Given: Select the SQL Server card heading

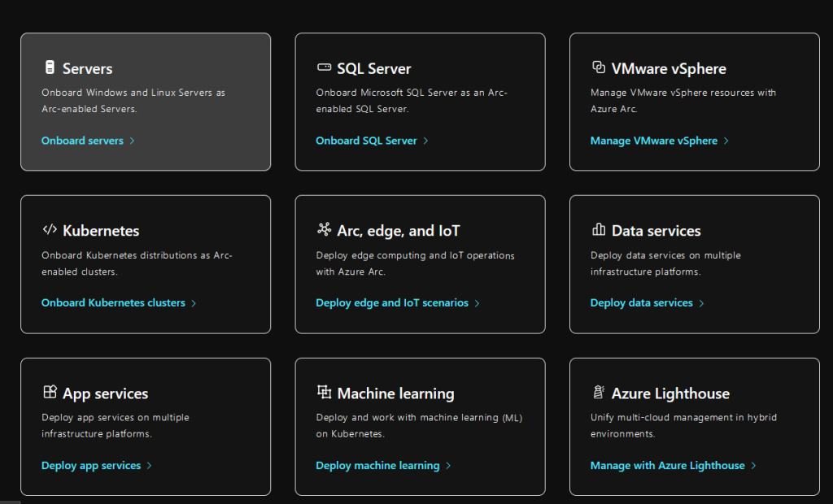Looking at the screenshot, I should (x=374, y=68).
